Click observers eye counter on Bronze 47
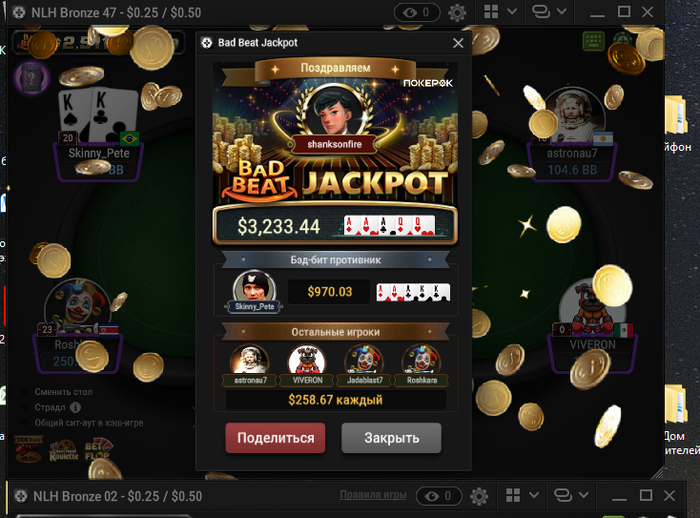Screen dimensions: 700x518 pyautogui.click(x=417, y=13)
